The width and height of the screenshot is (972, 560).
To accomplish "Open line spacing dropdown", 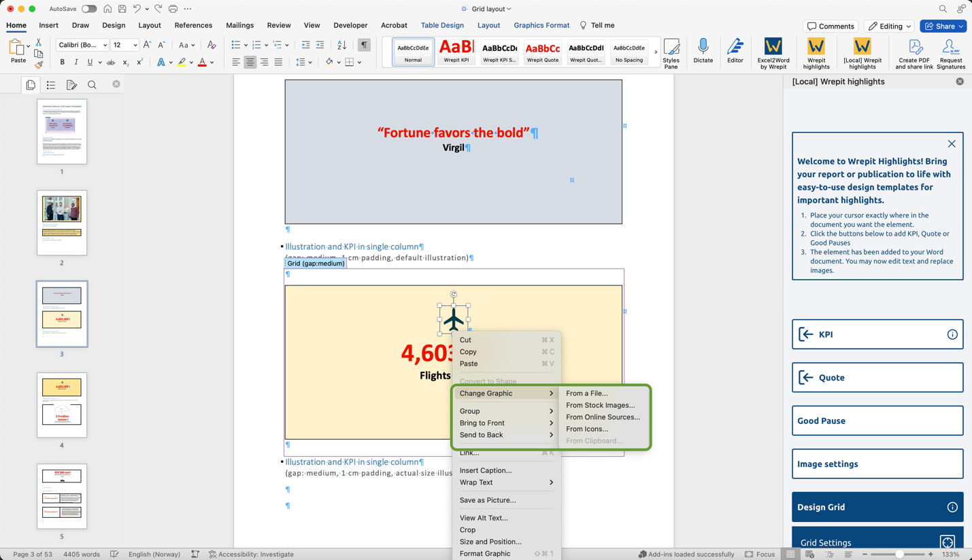I will tap(303, 63).
